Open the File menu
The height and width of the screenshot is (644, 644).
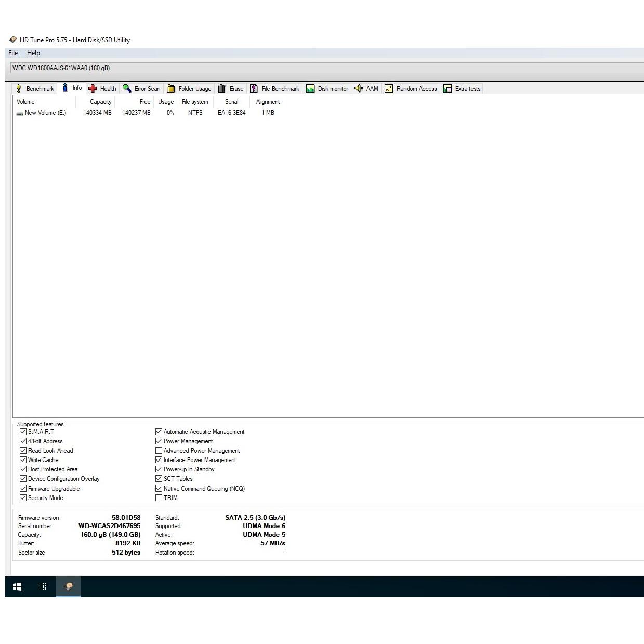13,53
